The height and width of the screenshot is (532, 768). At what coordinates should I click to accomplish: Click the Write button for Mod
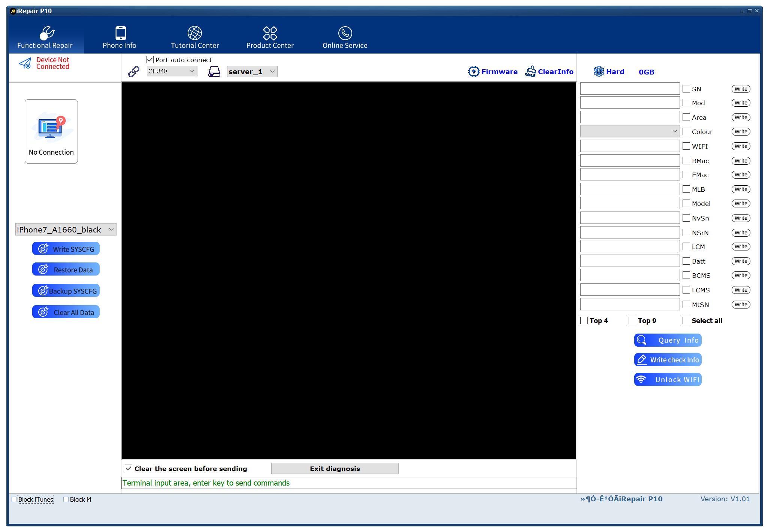coord(741,103)
